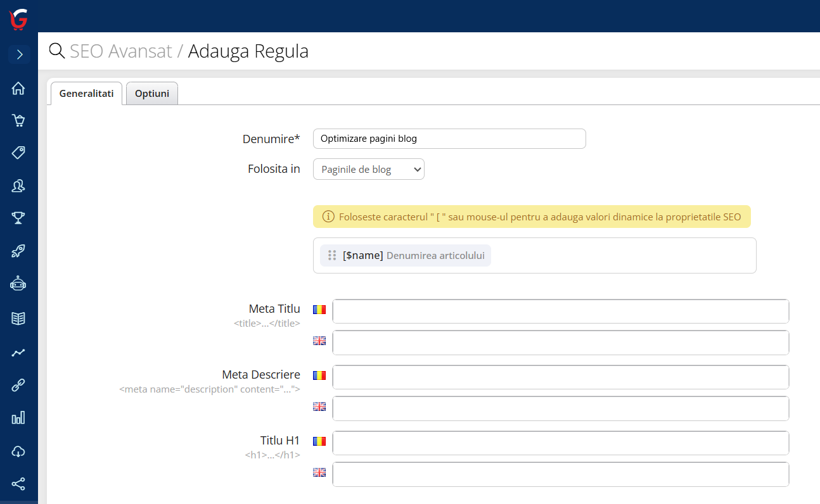Click the Romanian flag beside Meta Titlu
The width and height of the screenshot is (820, 504).
click(x=319, y=310)
